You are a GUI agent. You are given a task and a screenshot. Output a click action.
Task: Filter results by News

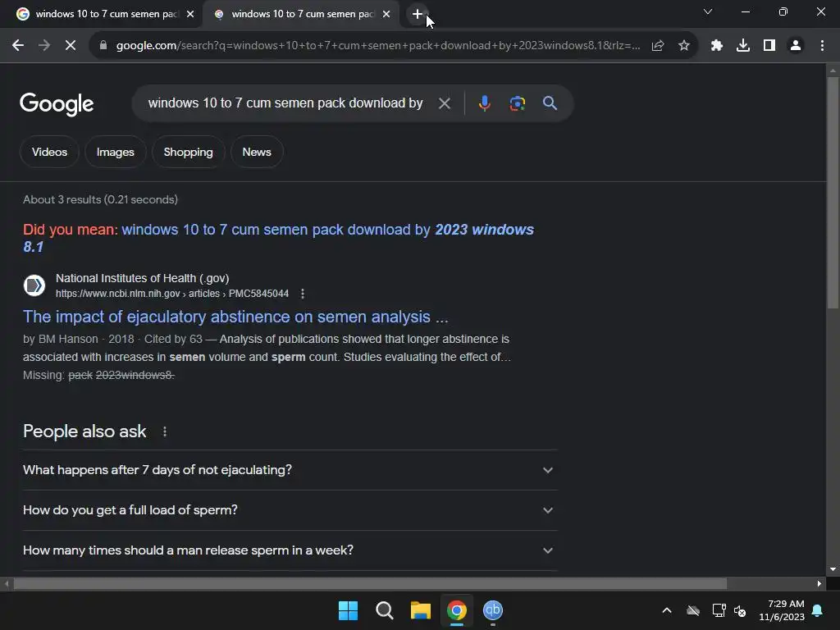click(x=257, y=152)
